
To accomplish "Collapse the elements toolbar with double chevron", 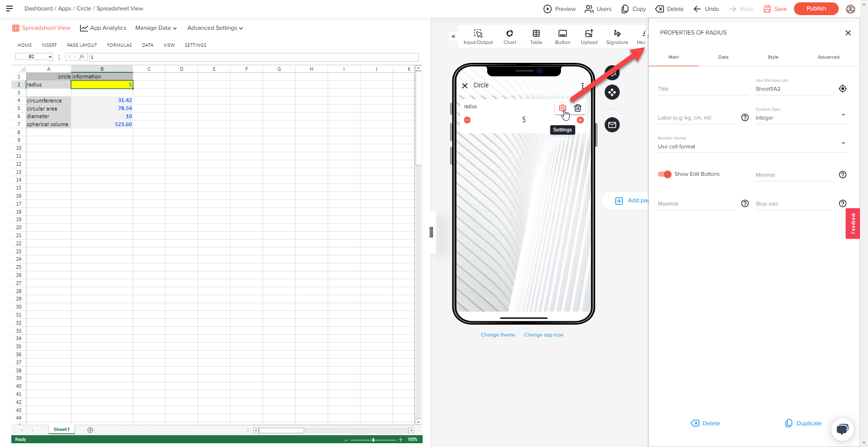I will [x=453, y=36].
